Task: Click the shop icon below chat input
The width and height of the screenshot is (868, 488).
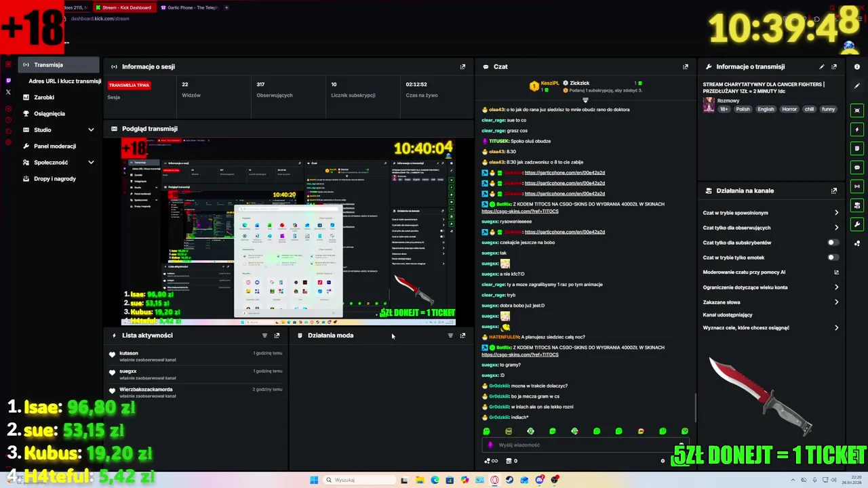Action: pyautogui.click(x=509, y=461)
